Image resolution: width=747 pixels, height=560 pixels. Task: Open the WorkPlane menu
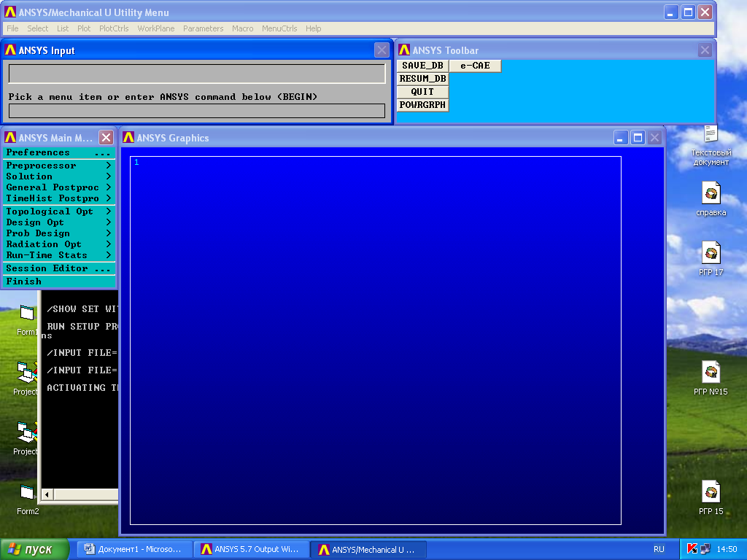[156, 28]
